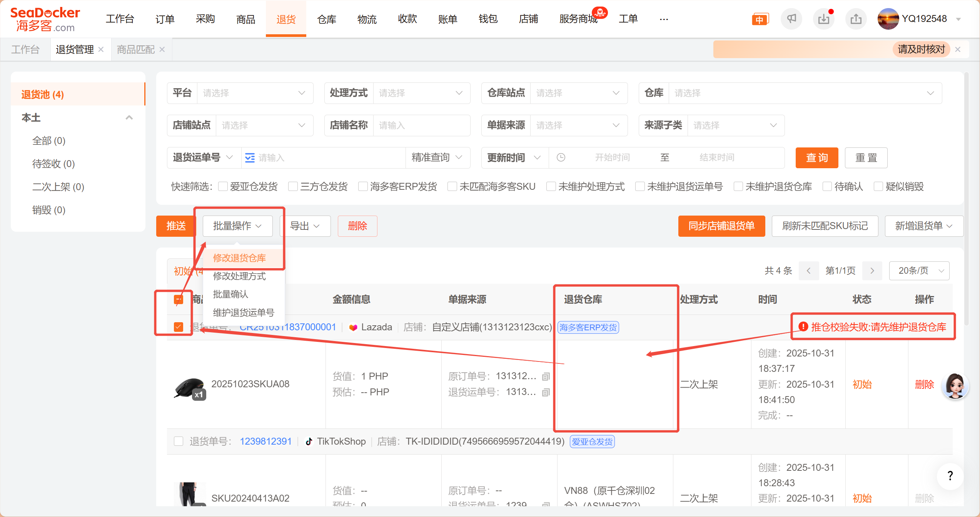This screenshot has height=517, width=980.
Task: Click the language switch 中 icon
Action: (760, 19)
